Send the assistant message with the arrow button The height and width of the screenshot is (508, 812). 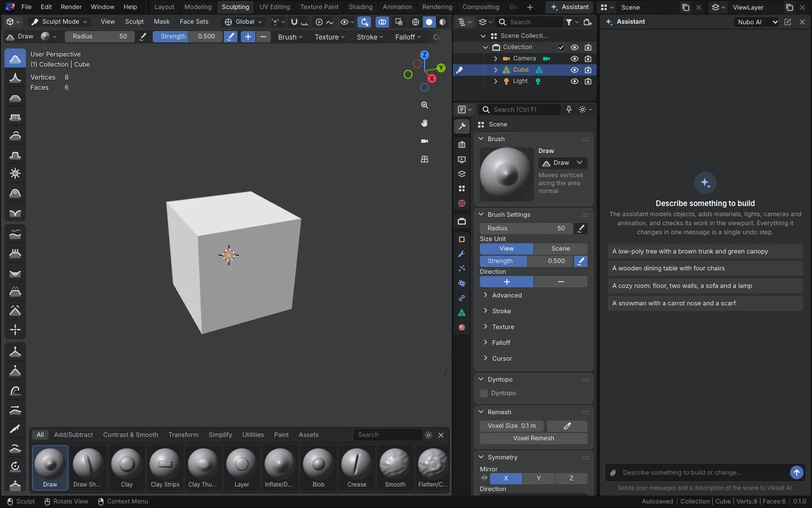[796, 472]
